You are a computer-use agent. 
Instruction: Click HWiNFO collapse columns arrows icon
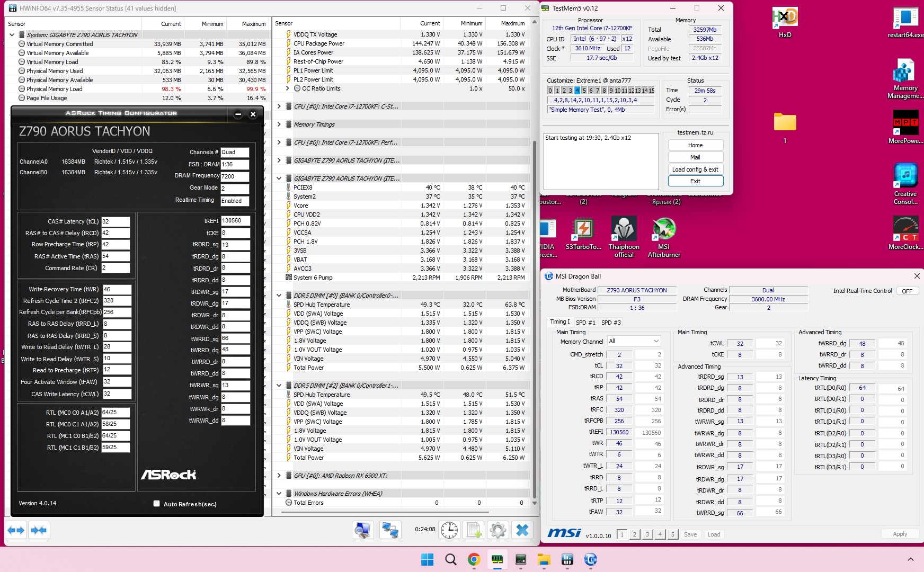click(39, 530)
